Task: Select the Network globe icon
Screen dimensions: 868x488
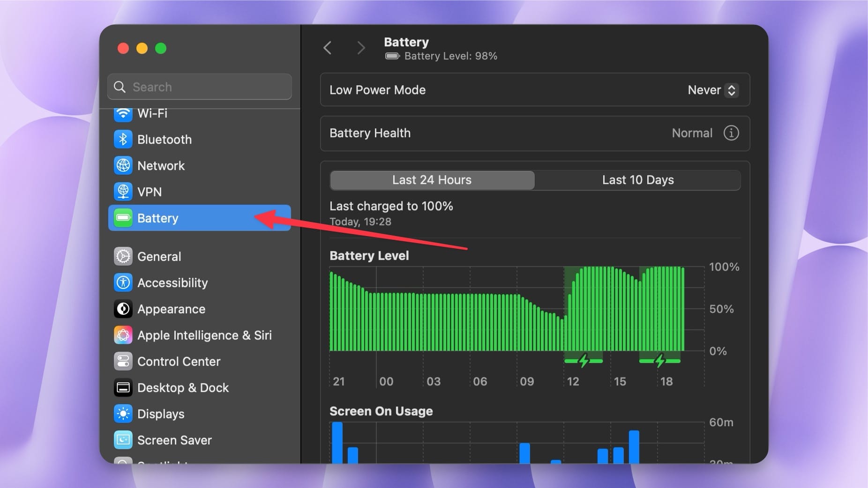Action: pyautogui.click(x=123, y=165)
